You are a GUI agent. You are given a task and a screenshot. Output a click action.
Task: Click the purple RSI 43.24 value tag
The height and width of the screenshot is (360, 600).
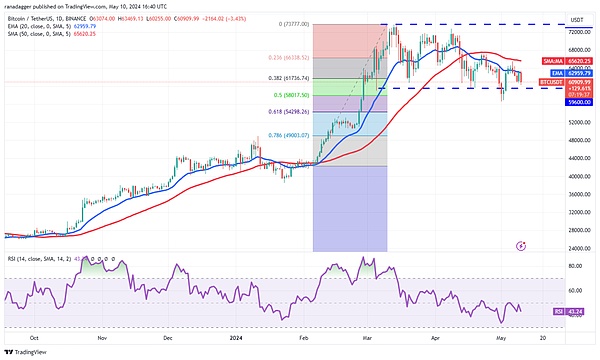tap(569, 312)
